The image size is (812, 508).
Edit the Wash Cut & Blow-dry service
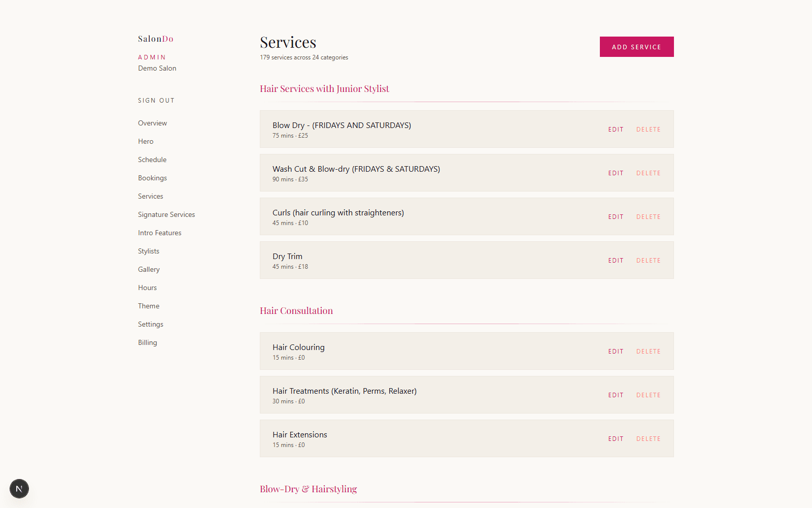616,173
